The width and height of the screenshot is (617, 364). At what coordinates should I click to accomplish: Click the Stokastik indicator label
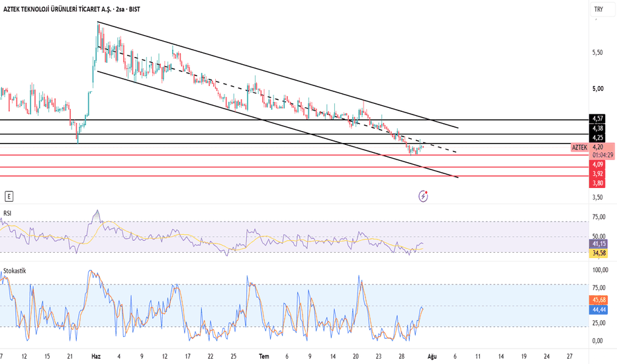pos(15,271)
